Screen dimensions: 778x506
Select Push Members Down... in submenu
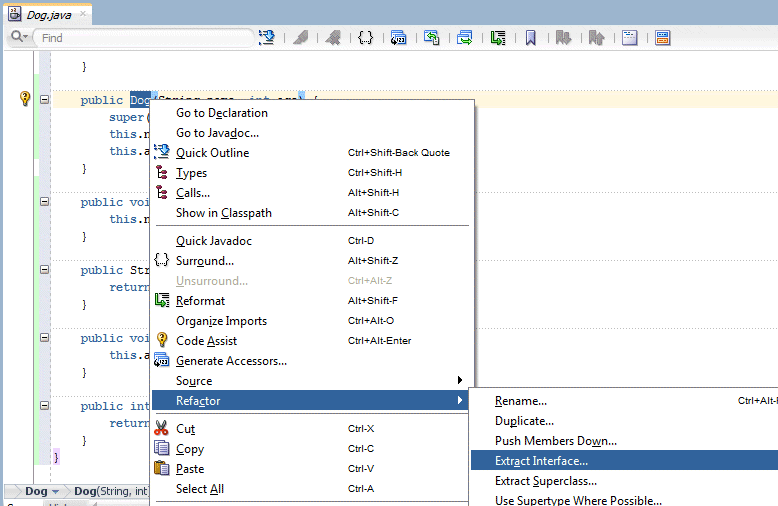coord(624,441)
